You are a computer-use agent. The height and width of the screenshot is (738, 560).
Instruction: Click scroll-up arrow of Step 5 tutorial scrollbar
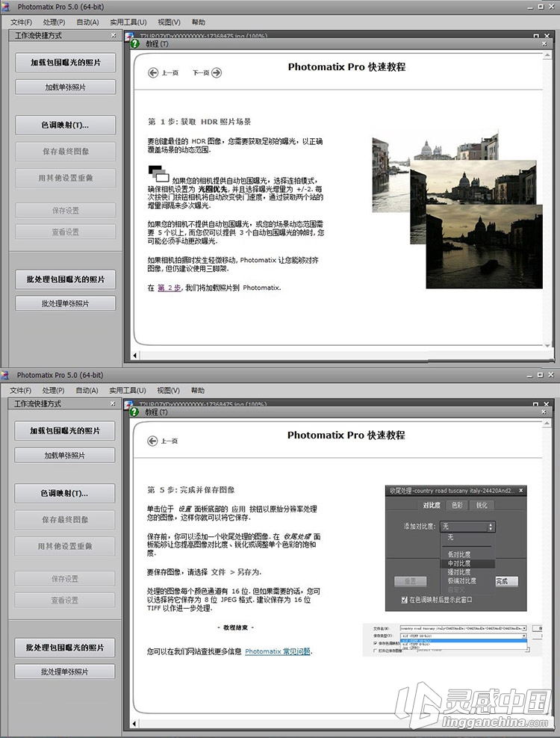[x=547, y=424]
